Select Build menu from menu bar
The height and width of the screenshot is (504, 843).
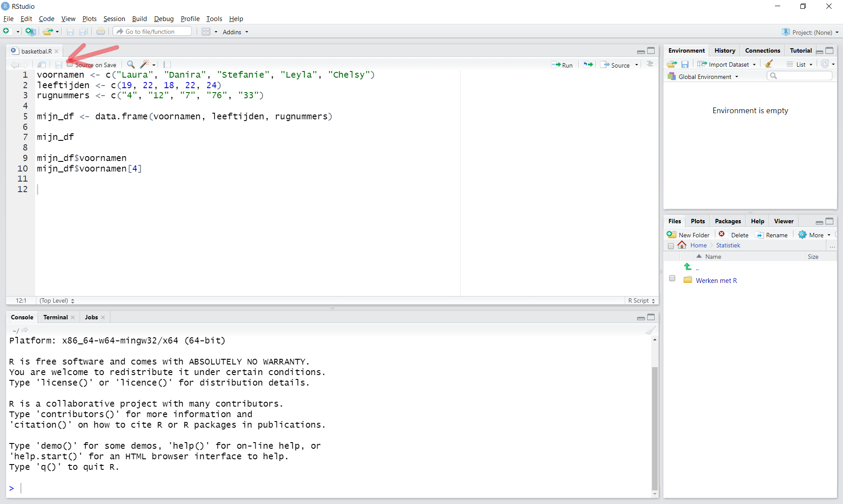click(139, 18)
